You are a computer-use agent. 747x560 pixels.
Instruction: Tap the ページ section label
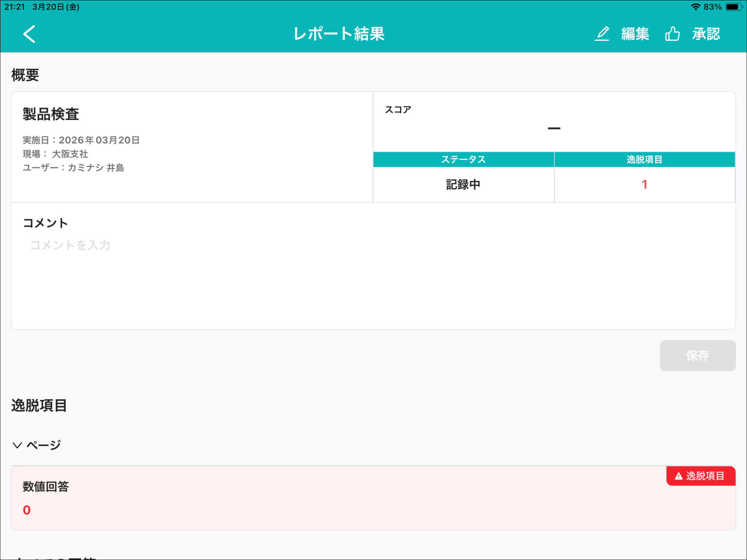[x=44, y=445]
